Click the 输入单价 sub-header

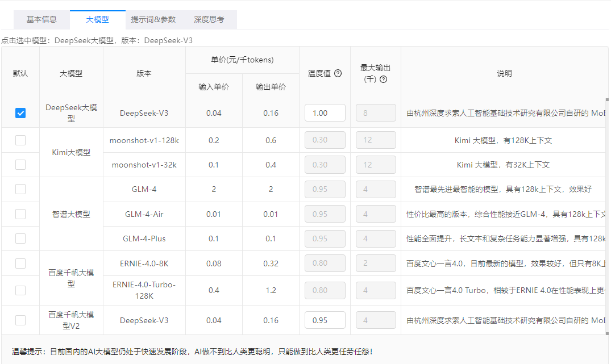pyautogui.click(x=214, y=87)
